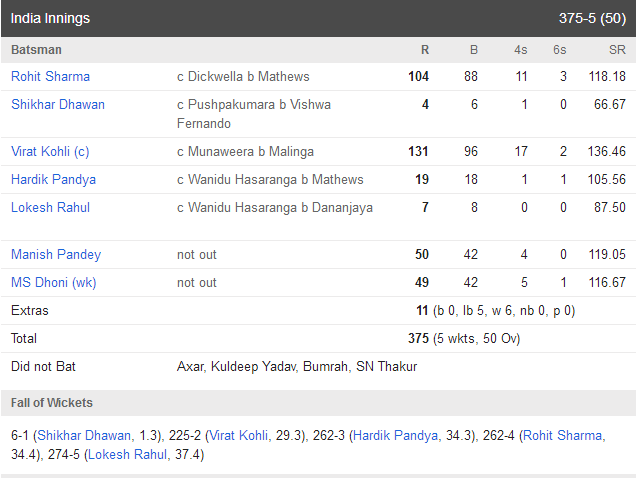Click Hardik Pandya in Fall of Wickets
Screen dimensions: 636x478
tap(395, 435)
